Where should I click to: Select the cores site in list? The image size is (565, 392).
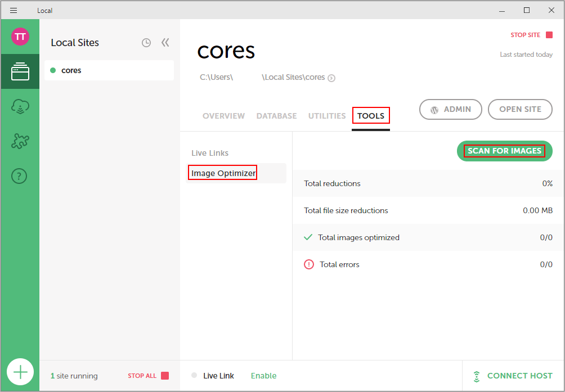[x=109, y=70]
